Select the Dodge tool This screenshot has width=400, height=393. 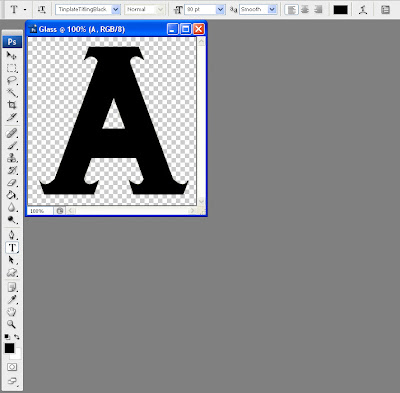pos(12,220)
